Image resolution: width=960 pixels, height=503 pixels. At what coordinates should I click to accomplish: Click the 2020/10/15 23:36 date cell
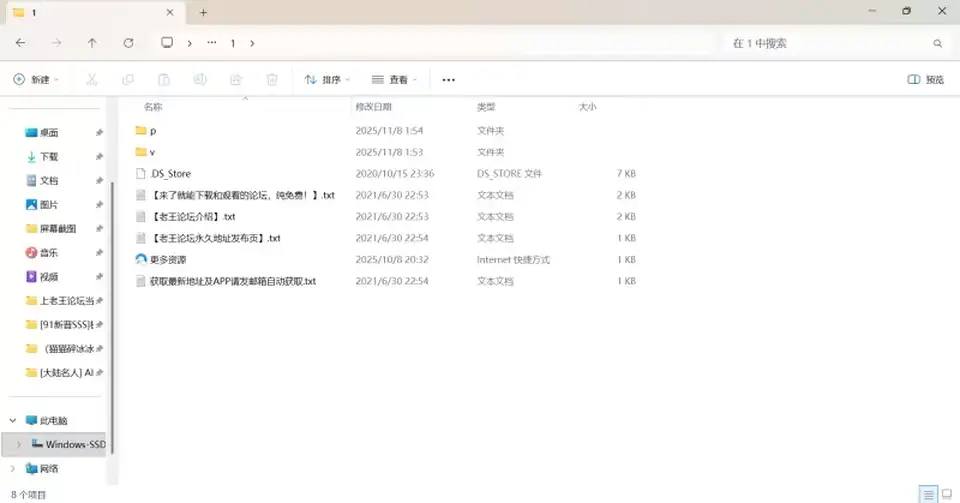pyautogui.click(x=395, y=174)
